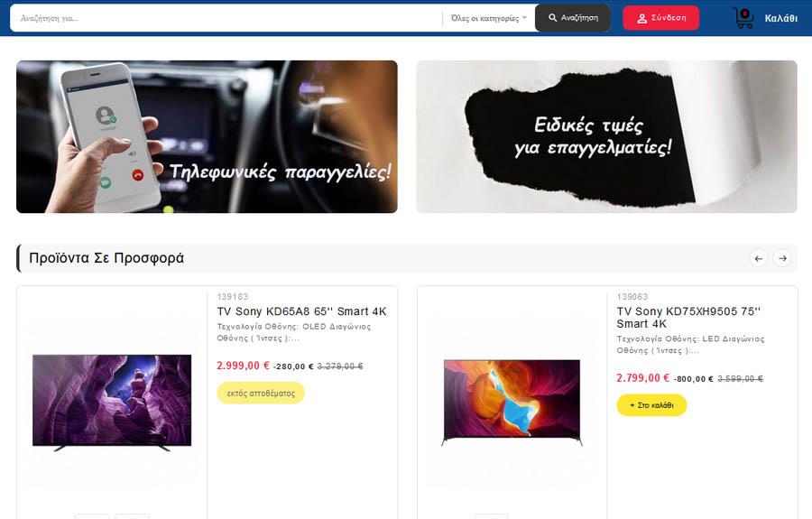This screenshot has width=812, height=519.
Task: Expand the Όλες οι κατηγορίες dropdown
Action: click(x=488, y=18)
